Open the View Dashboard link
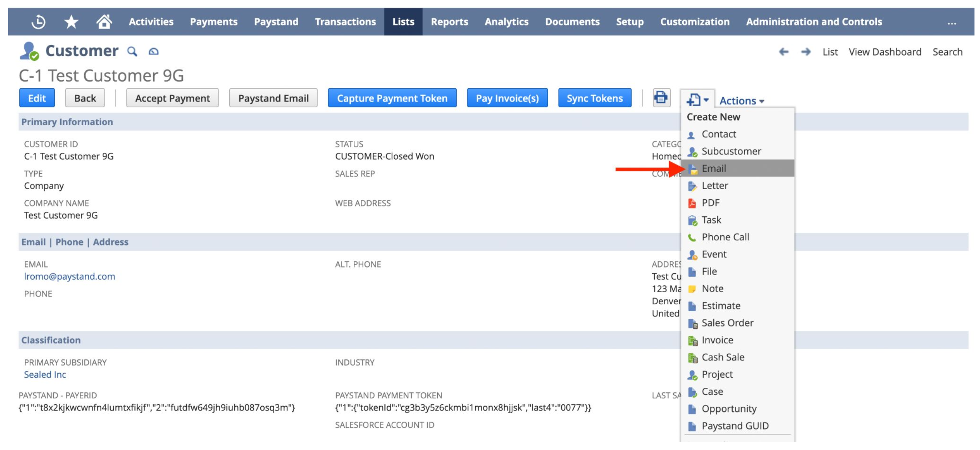This screenshot has width=980, height=450. [x=885, y=52]
